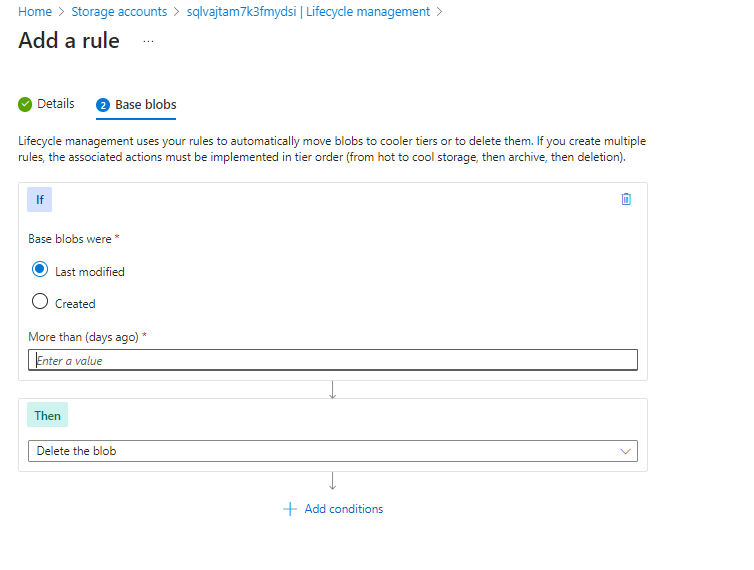The width and height of the screenshot is (754, 570).
Task: Choose the Created option label
Action: coord(75,304)
